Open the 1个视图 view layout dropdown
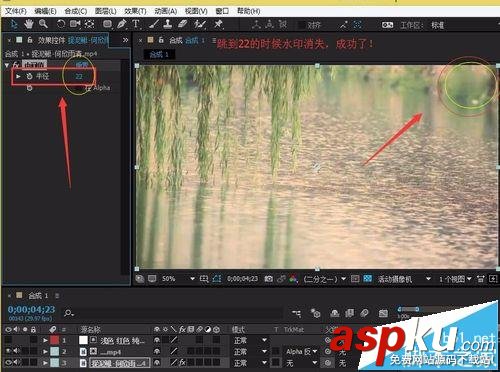The image size is (500, 372). [455, 279]
